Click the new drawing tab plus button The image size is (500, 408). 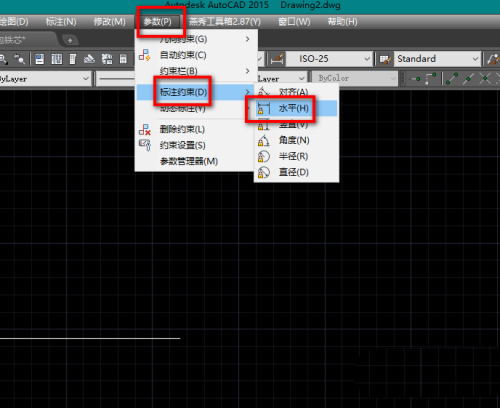(x=70, y=40)
